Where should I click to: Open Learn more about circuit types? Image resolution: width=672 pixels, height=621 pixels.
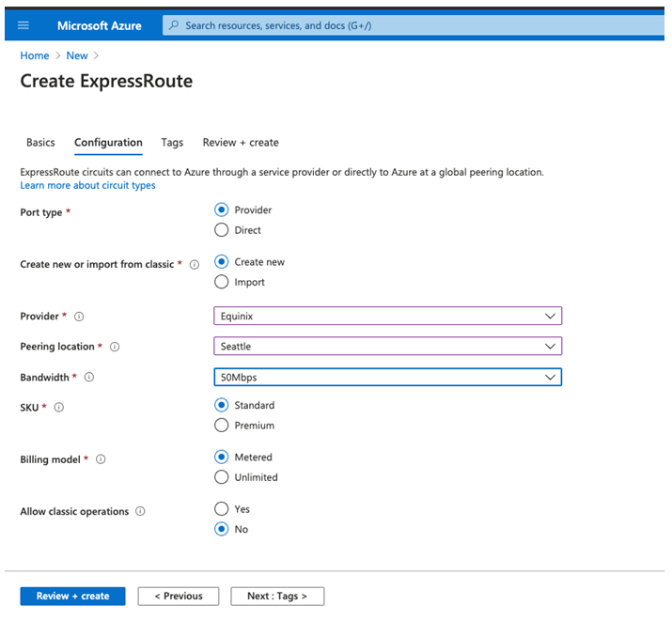point(87,185)
